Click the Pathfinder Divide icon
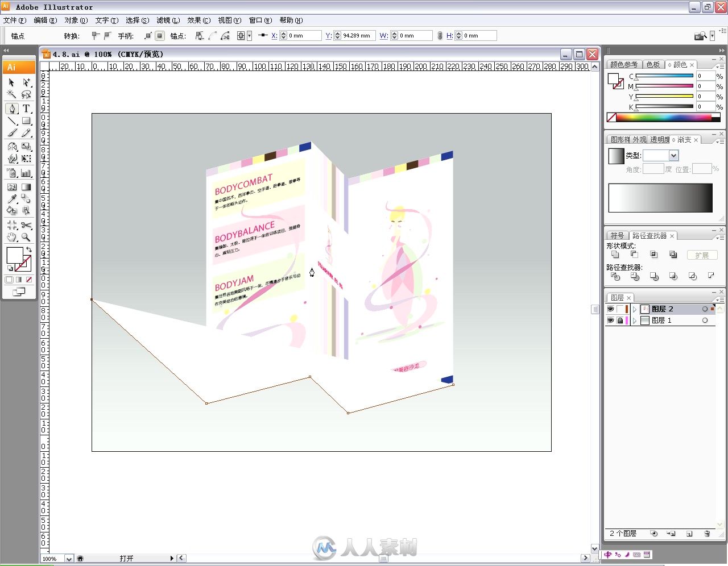Image resolution: width=728 pixels, height=566 pixels. [x=615, y=276]
